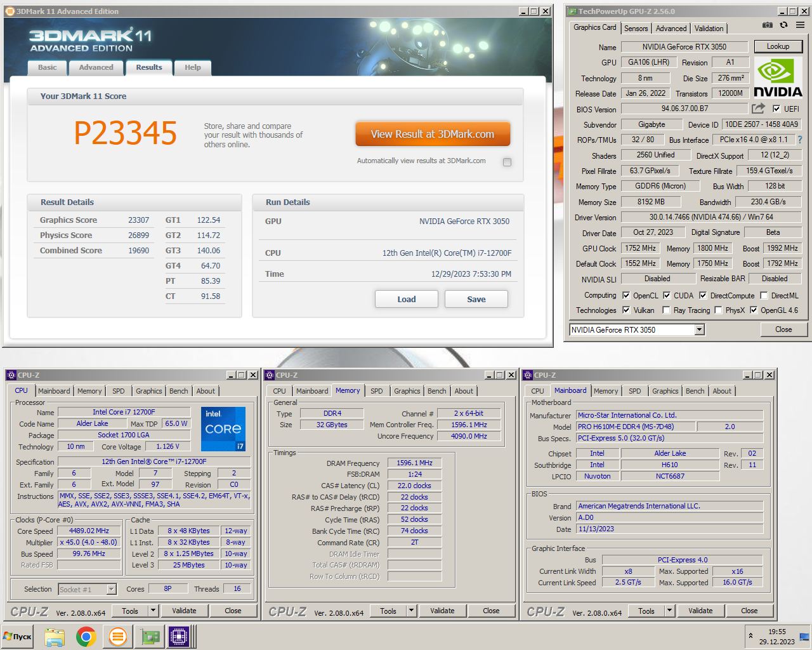This screenshot has width=812, height=650.
Task: Toggle the Ray Tracing checkbox
Action: tap(666, 310)
